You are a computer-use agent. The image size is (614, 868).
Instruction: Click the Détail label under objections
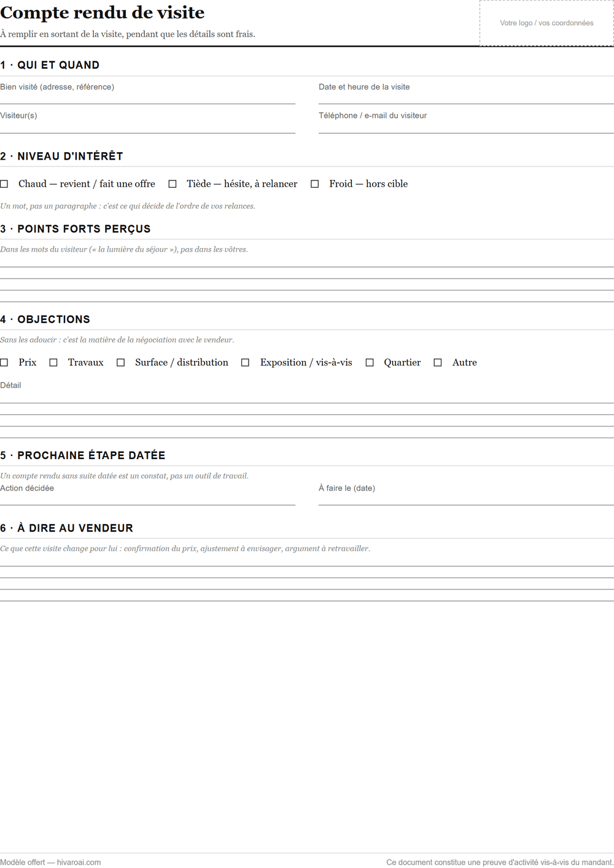(10, 386)
